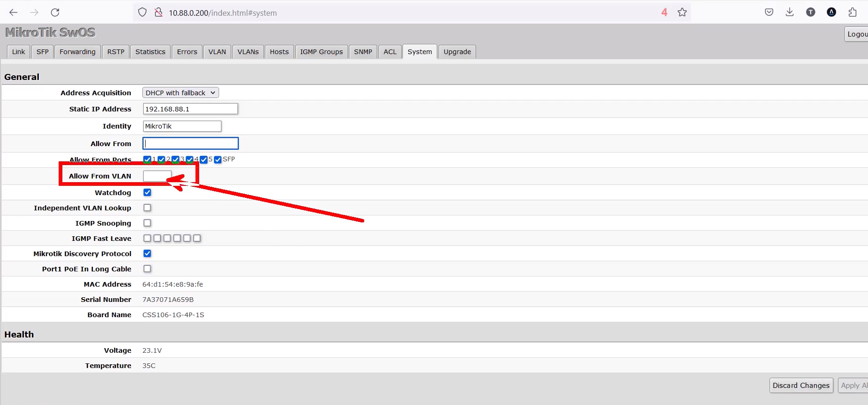868x405 pixels.
Task: Click the Identity input field
Action: click(x=182, y=126)
